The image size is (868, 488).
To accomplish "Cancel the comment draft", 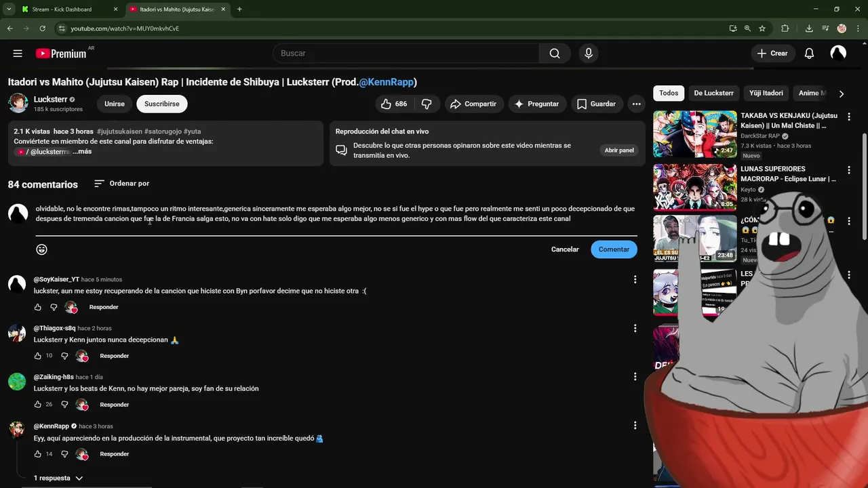I will pyautogui.click(x=565, y=249).
